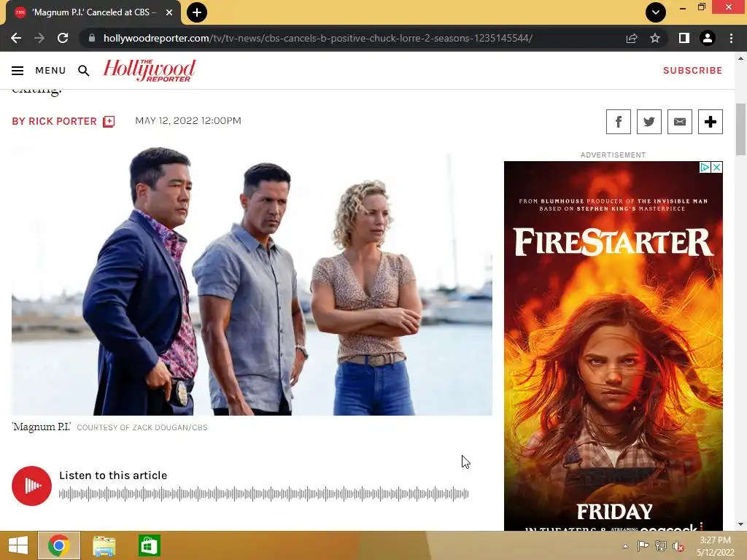
Task: Click scrollbar up arrow
Action: click(740, 58)
